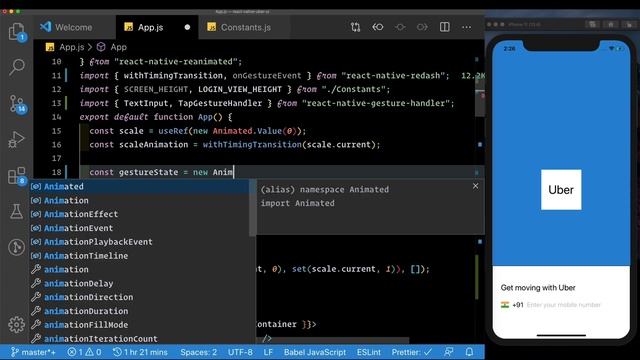Go to next change arrow icon
Image resolution: width=640 pixels, height=360 pixels.
422,27
